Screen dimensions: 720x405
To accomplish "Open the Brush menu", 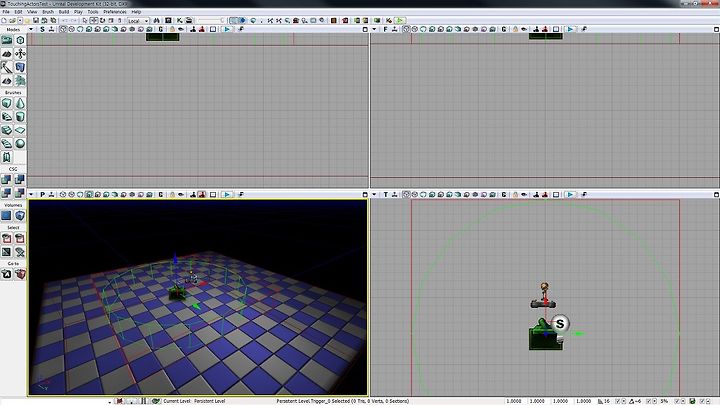I will coord(48,12).
